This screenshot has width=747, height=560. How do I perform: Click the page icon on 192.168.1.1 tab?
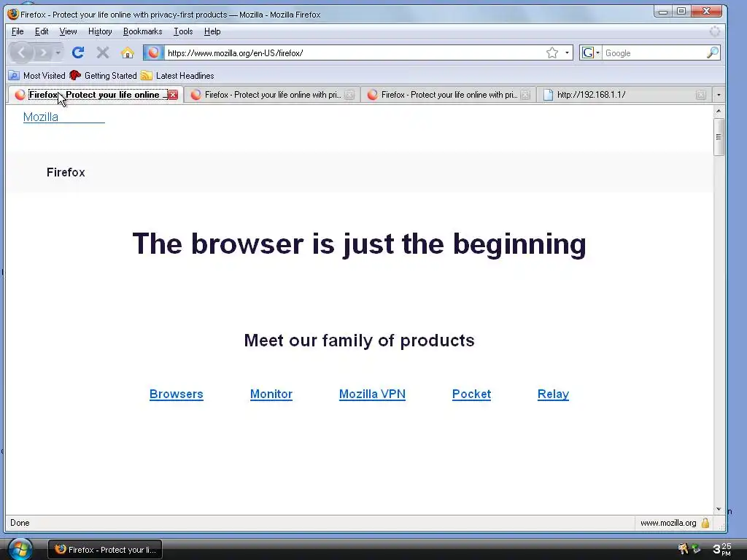click(549, 95)
